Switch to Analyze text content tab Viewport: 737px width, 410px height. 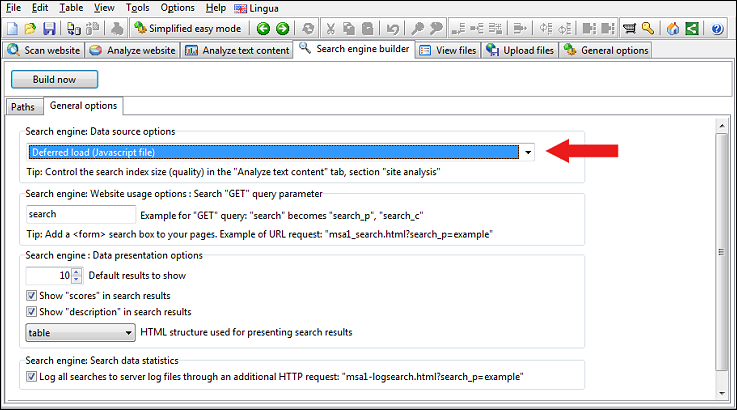(236, 50)
